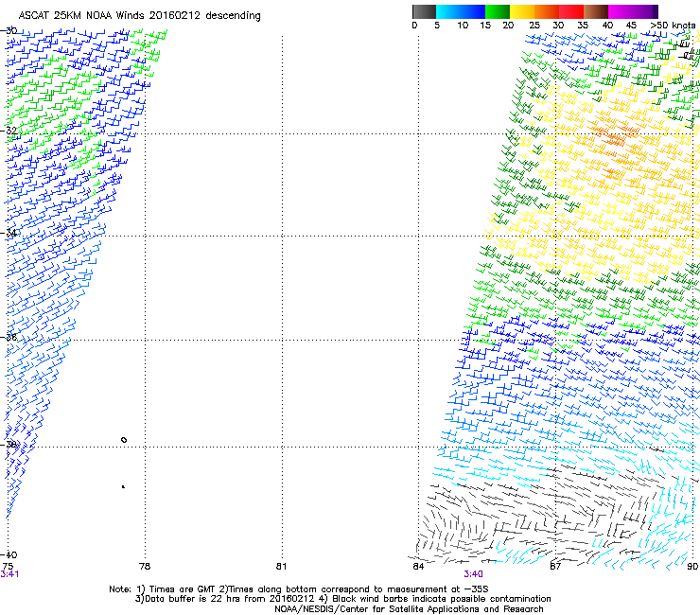Image resolution: width=700 pixels, height=615 pixels.
Task: Click the '>50 knots' legend label
Action: pyautogui.click(x=673, y=25)
